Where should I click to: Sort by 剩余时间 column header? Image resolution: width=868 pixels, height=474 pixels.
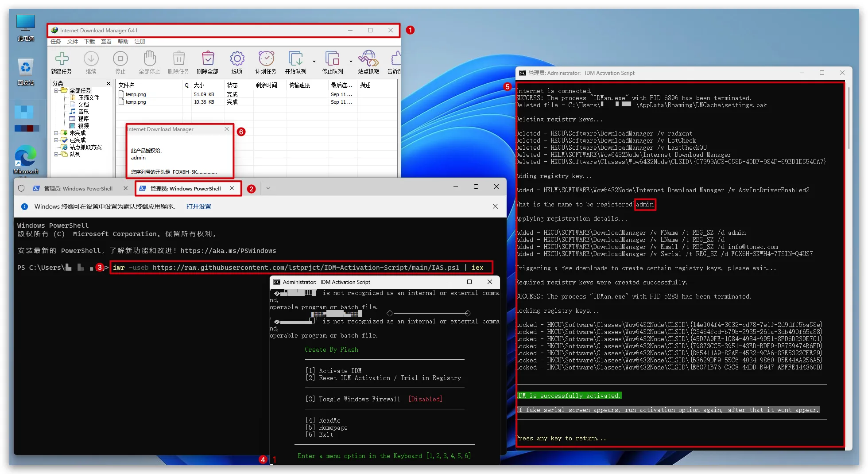pyautogui.click(x=269, y=85)
